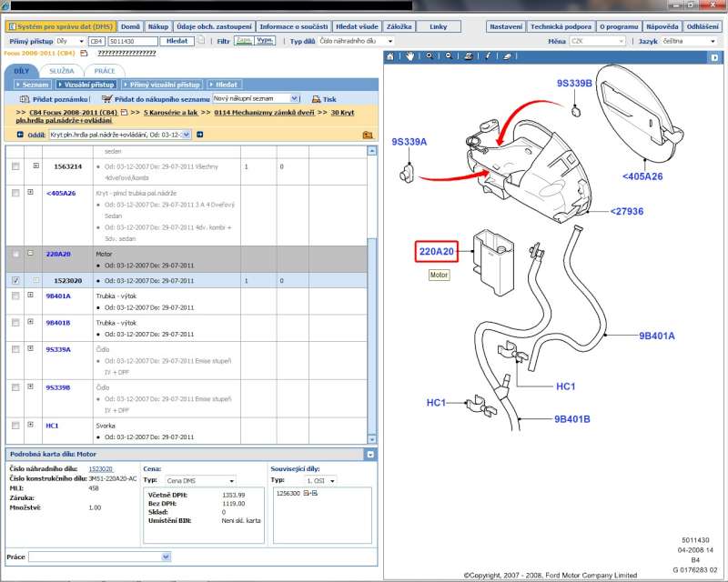Viewport: 728px width, 582px height.
Task: Click the zoom out magnifier icon
Action: (448, 56)
